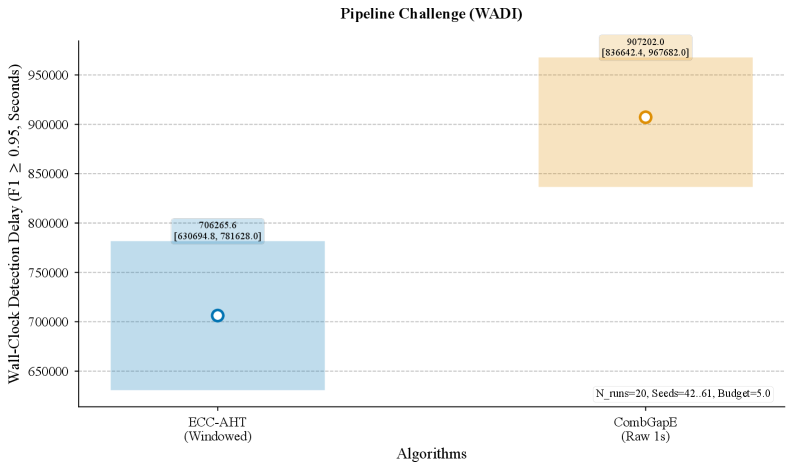
Task: Click the blue ECC-AHT mean marker circle
Action: [218, 315]
